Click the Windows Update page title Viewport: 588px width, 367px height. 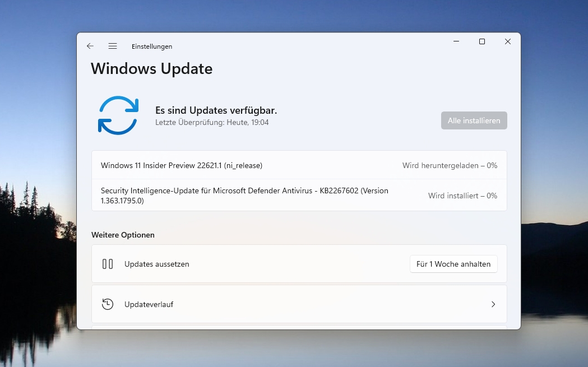(151, 68)
